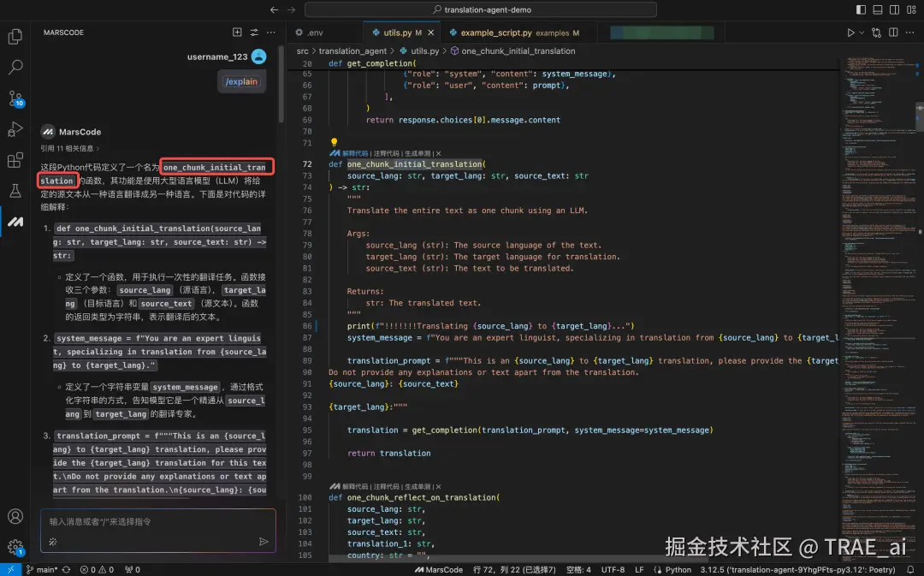Open notifications bell in status bar
Image resolution: width=924 pixels, height=576 pixels.
[910, 569]
